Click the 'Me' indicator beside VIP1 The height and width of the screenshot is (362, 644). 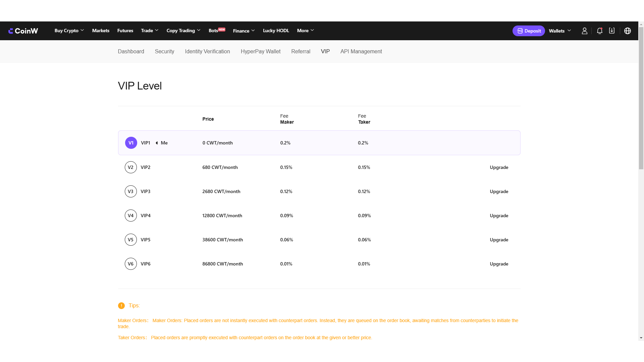[x=162, y=143]
